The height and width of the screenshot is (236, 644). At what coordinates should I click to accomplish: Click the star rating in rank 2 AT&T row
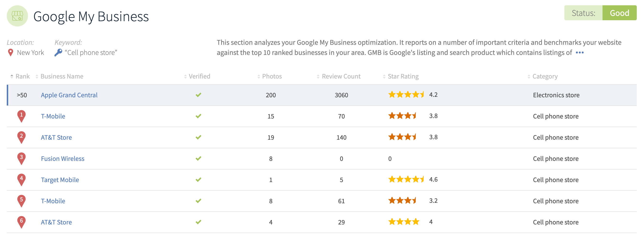click(x=402, y=137)
